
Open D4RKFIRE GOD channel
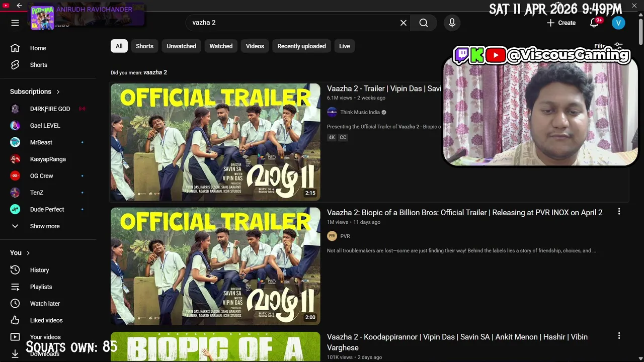pyautogui.click(x=48, y=109)
